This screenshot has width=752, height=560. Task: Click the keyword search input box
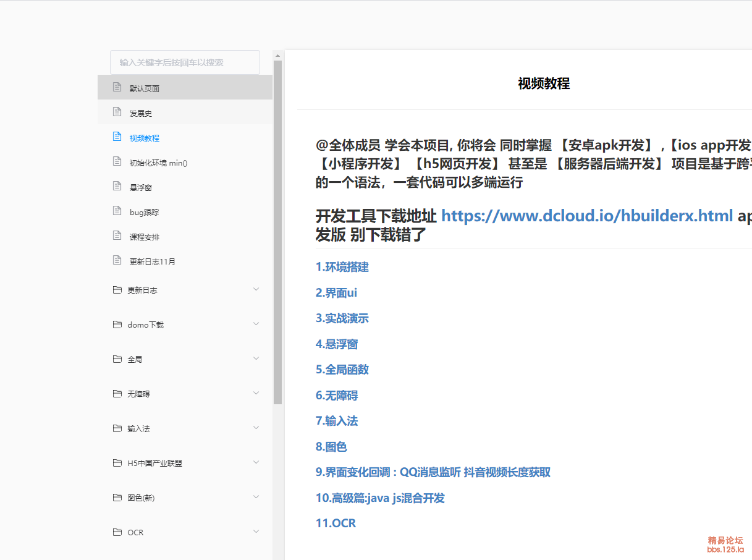pos(185,62)
